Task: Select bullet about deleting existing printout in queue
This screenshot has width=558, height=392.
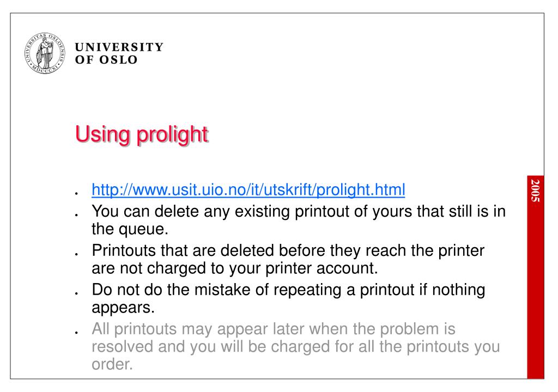Action: pos(298,220)
